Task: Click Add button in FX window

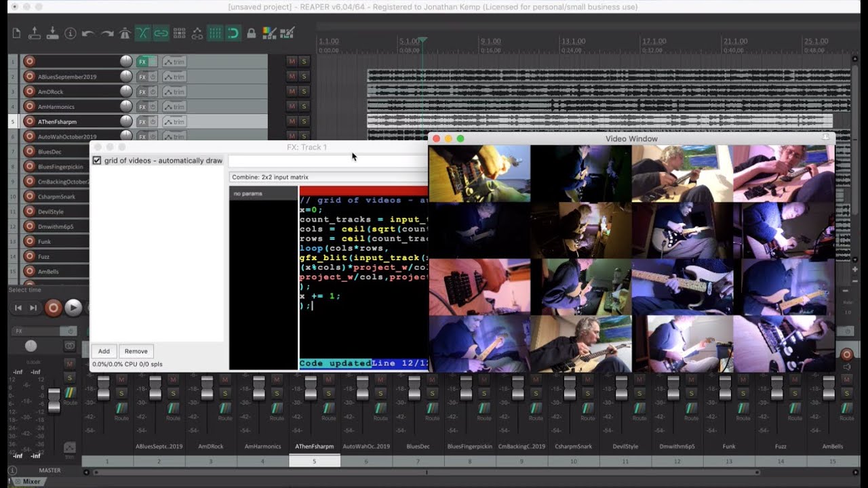Action: [x=104, y=351]
